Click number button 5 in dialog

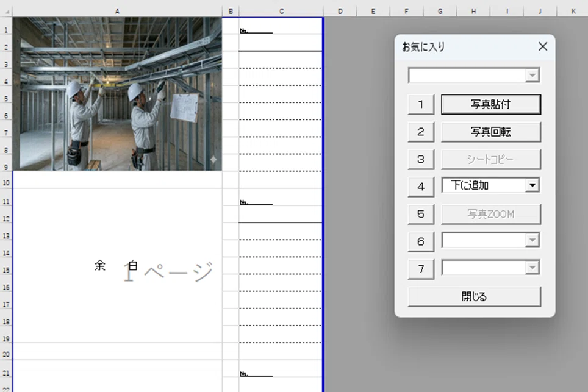421,214
